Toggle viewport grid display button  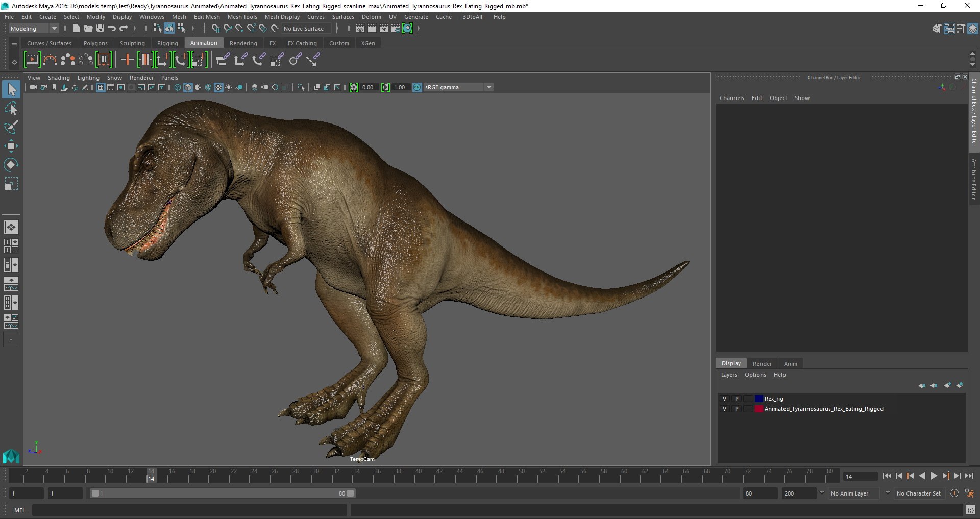[x=101, y=87]
